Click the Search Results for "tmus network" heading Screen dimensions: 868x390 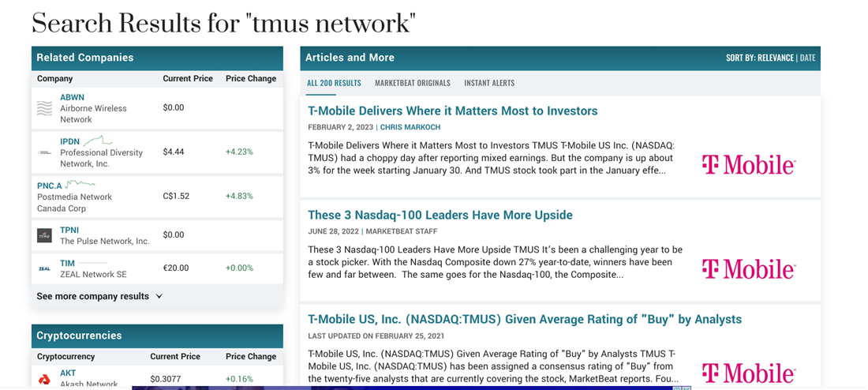point(223,23)
